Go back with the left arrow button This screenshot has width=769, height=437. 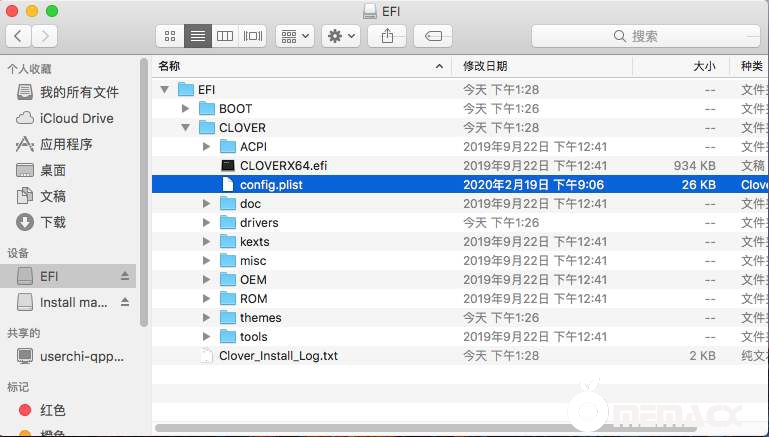click(19, 35)
